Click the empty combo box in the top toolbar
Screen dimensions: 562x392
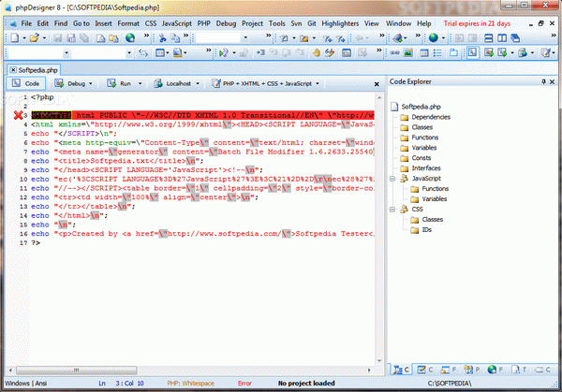pyautogui.click(x=222, y=37)
